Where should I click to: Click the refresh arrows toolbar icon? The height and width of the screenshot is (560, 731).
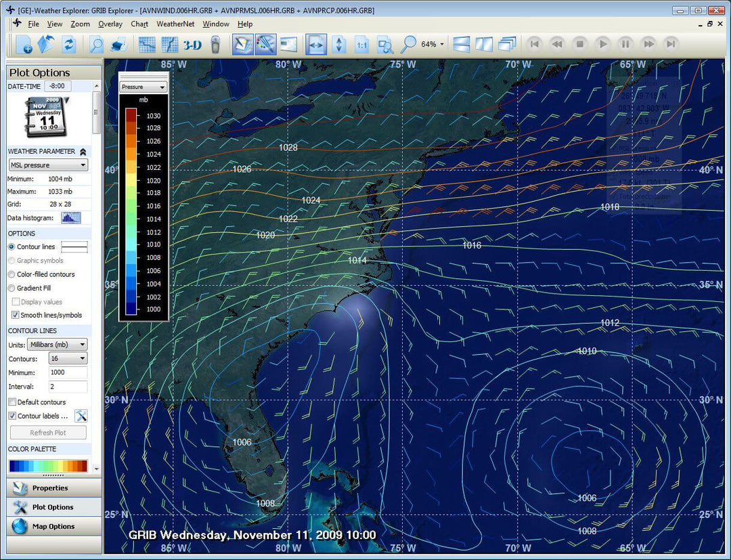point(68,45)
